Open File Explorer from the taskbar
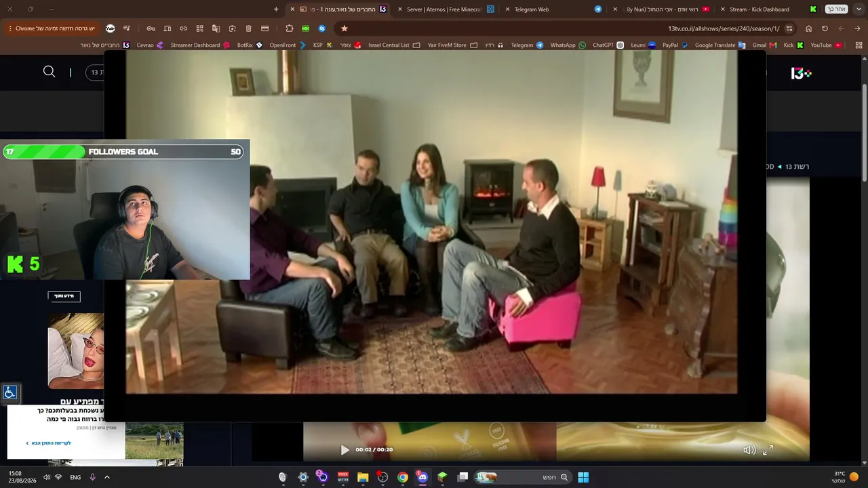Screen dimensions: 868x488 pyautogui.click(x=363, y=477)
